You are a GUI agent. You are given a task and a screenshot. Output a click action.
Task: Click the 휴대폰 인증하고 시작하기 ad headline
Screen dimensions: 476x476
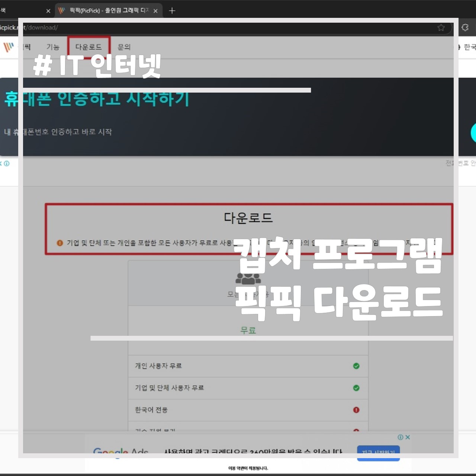click(97, 99)
